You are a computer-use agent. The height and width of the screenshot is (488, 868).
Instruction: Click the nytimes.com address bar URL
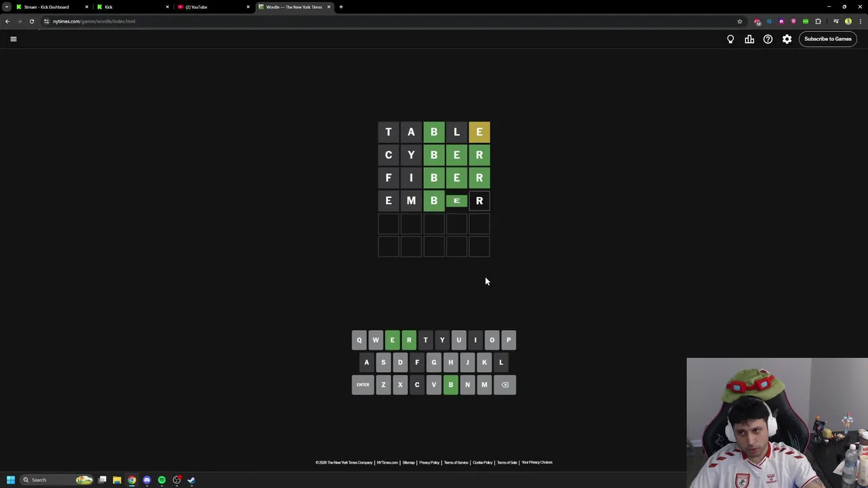94,21
